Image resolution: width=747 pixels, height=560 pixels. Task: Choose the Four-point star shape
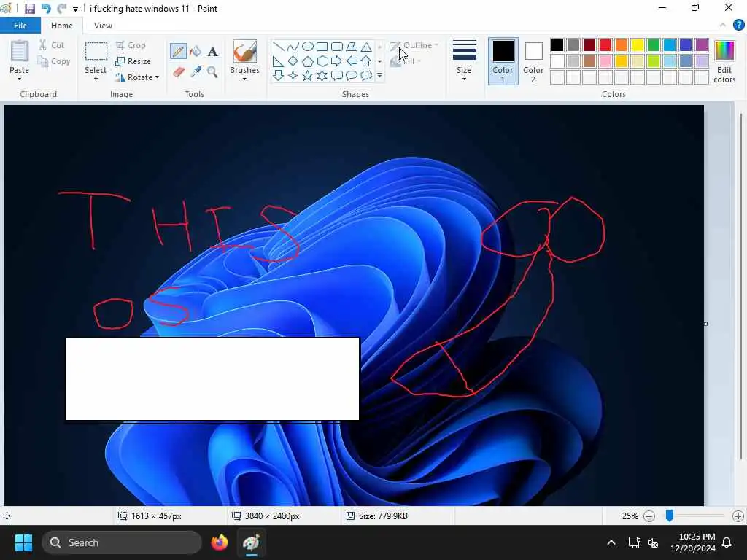[x=293, y=76]
